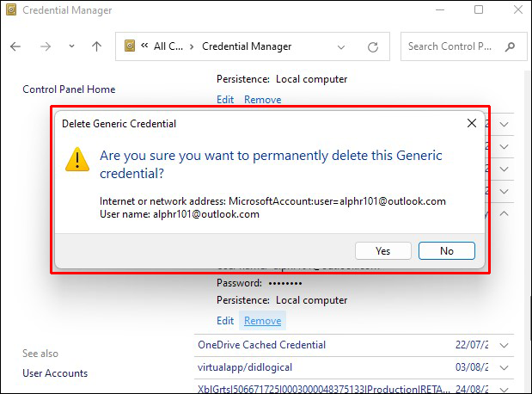
Task: Click the Credential Manager breadcrumb segment
Action: (247, 46)
